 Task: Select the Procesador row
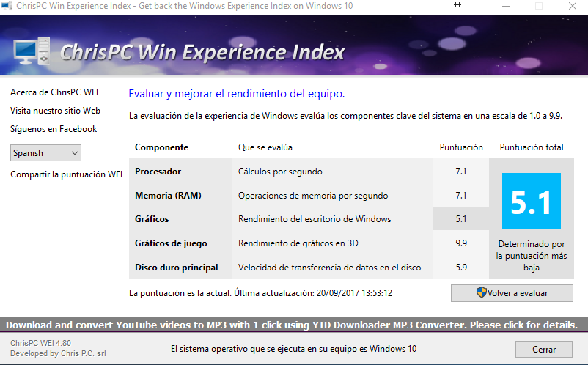(158, 172)
